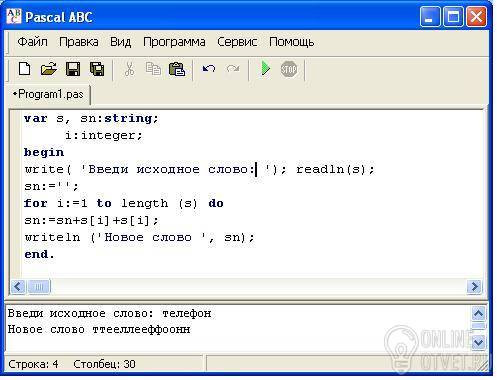Viewport: 497px width, 380px height.
Task: Click the writeln 'Новое слово' code line
Action: [x=139, y=237]
